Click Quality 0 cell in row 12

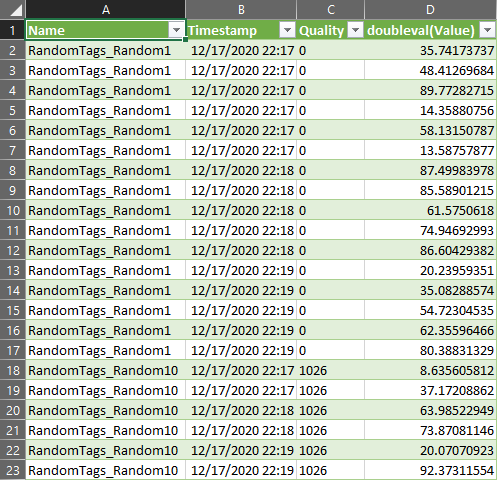[331, 250]
